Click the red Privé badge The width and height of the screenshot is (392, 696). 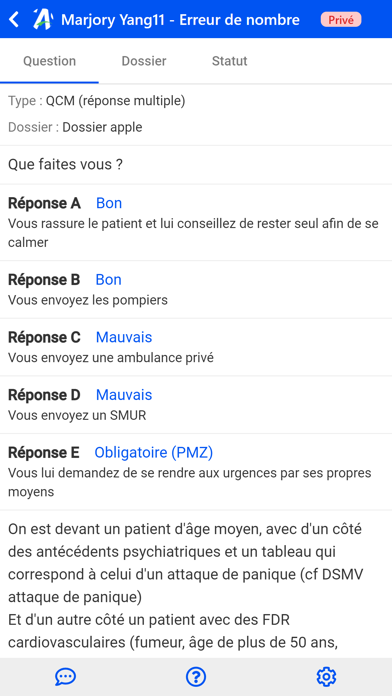pyautogui.click(x=341, y=20)
